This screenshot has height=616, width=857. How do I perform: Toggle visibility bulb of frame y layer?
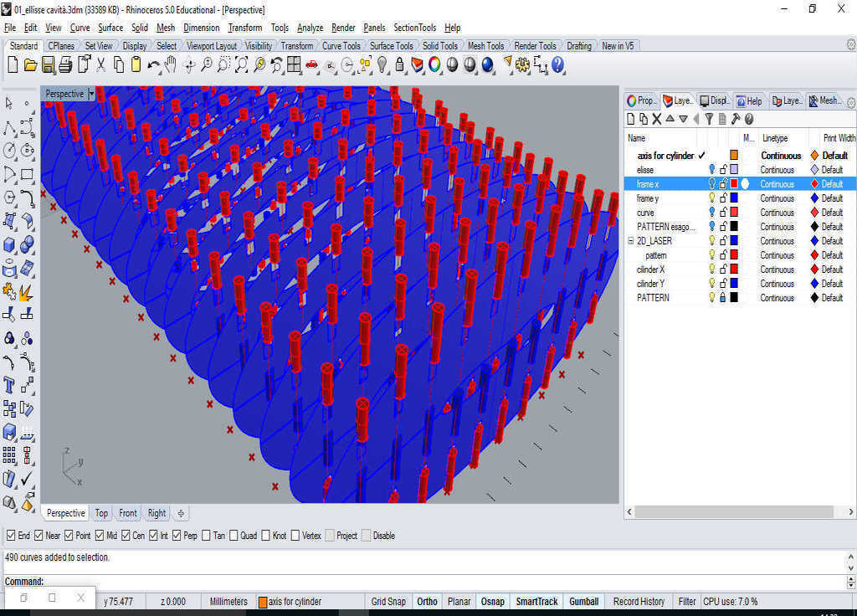711,198
